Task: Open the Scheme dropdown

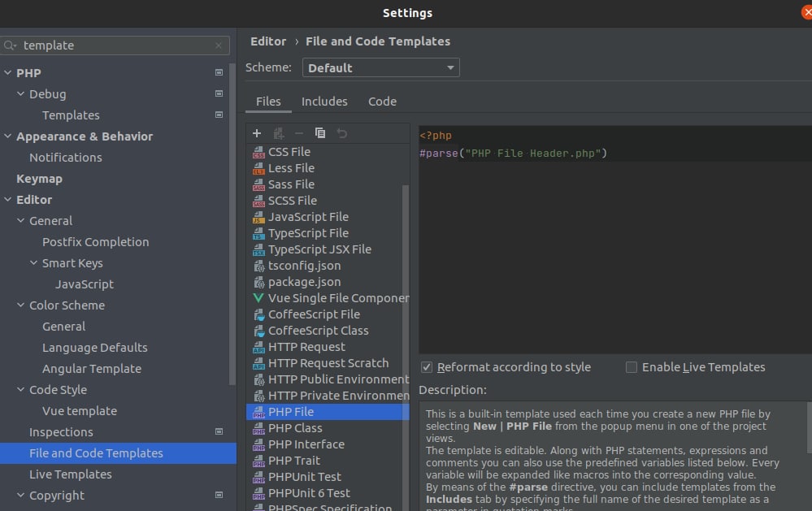Action: click(x=380, y=68)
